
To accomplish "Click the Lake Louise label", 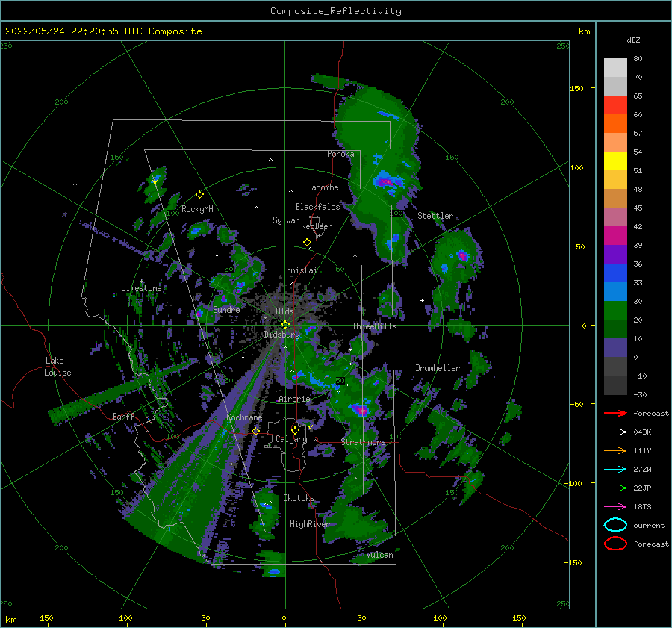I will [x=57, y=367].
